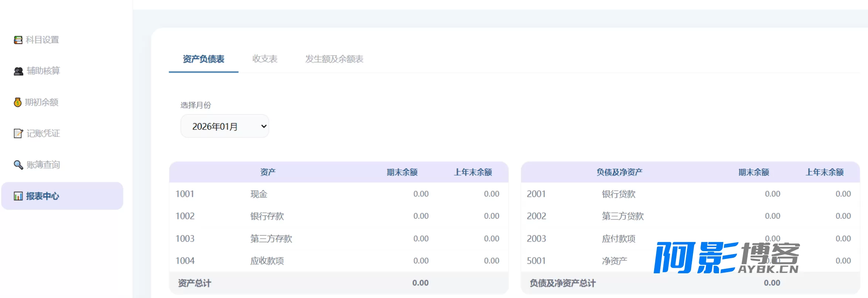Switch to the 发生额及余额表 tab
Screen dimensions: 868x298
(x=334, y=59)
